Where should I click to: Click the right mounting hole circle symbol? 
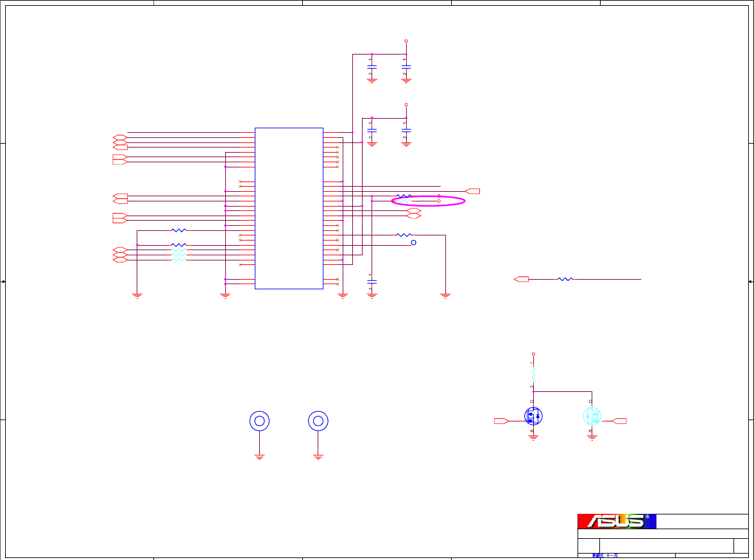(x=318, y=421)
